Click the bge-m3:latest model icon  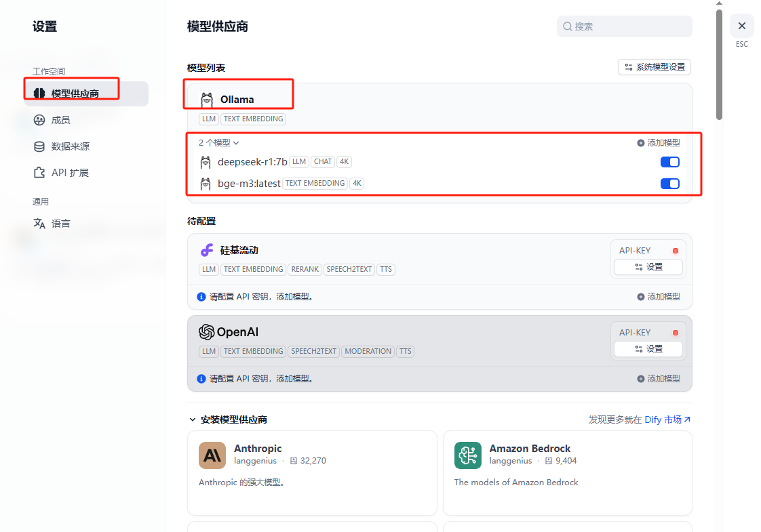coord(206,183)
